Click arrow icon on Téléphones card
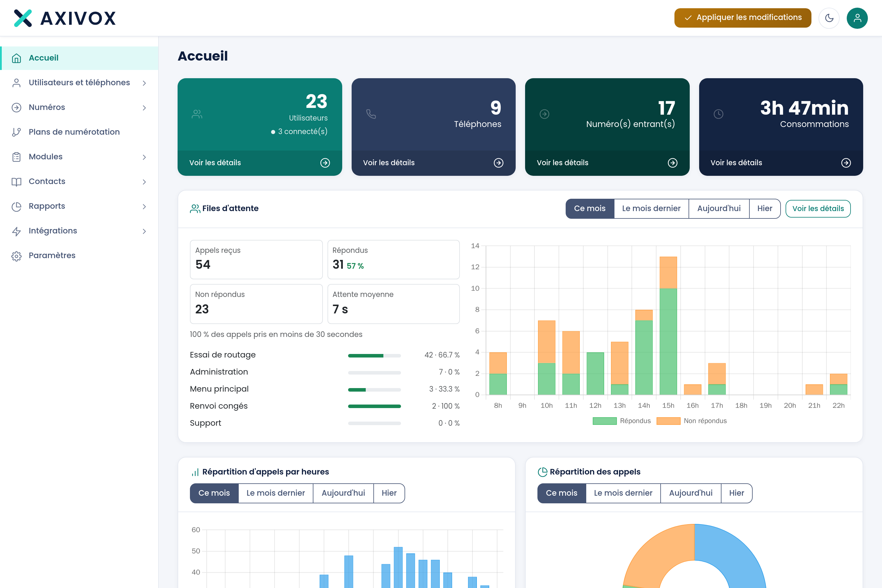Image resolution: width=882 pixels, height=588 pixels. click(x=498, y=163)
